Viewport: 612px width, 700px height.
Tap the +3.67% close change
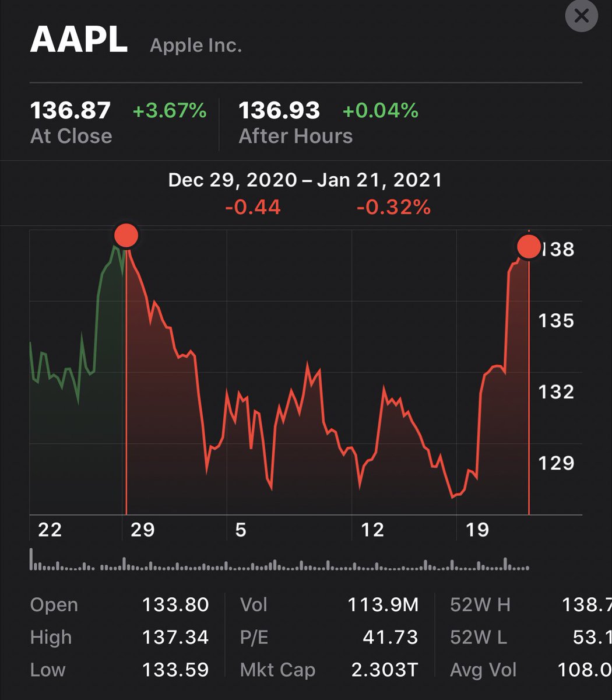tap(170, 110)
